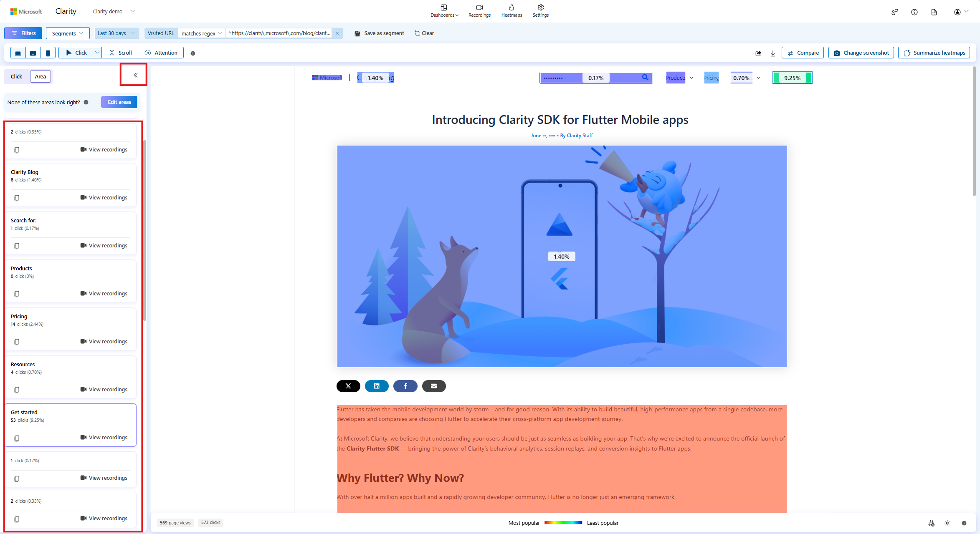Click the share heatmap icon
Image resolution: width=980 pixels, height=534 pixels.
(758, 53)
